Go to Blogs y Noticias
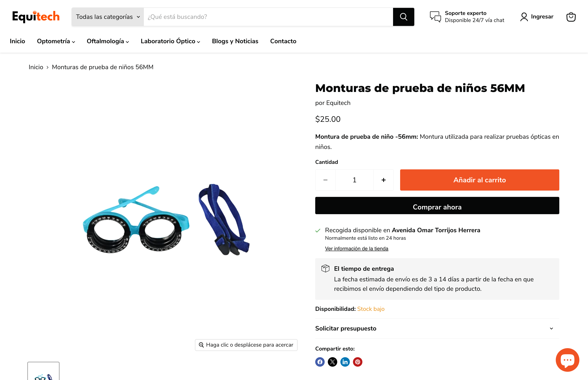This screenshot has height=380, width=588. click(235, 41)
